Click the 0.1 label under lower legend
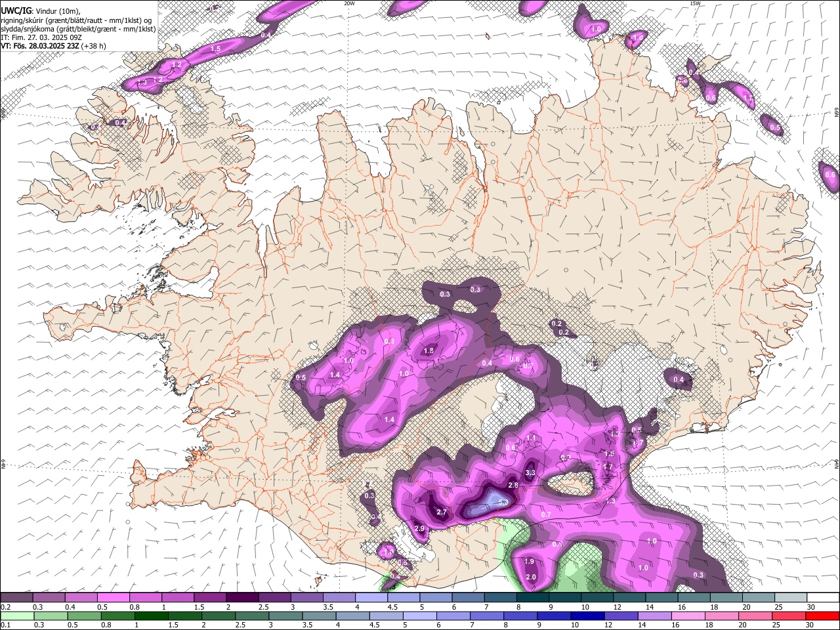Screen dimensions: 840x630 [x=5, y=625]
